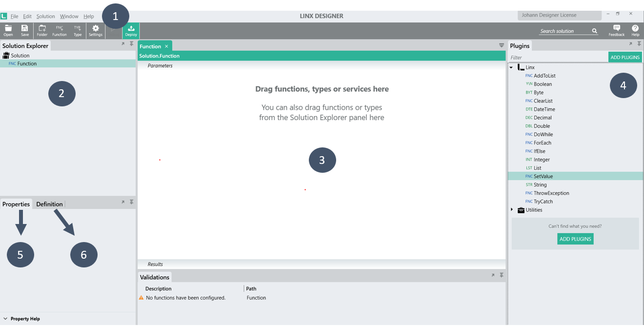The width and height of the screenshot is (644, 326).
Task: Add a new Function from the toolbar
Action: [x=60, y=31]
